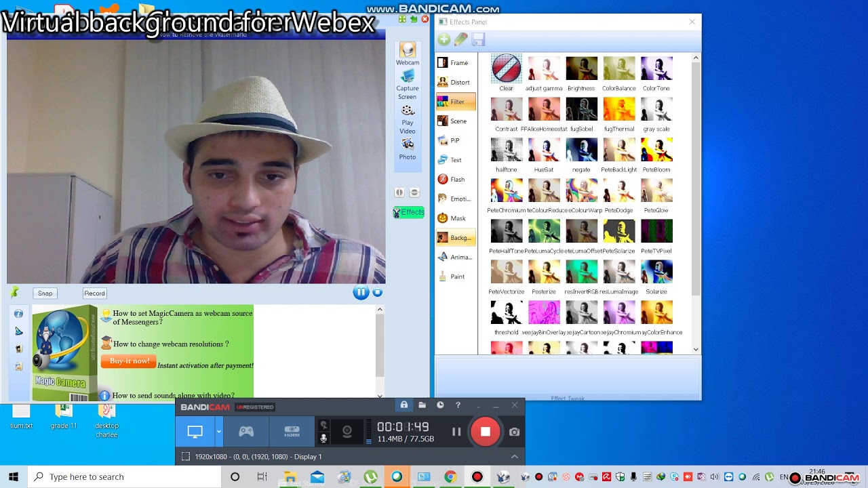Pause the MagicCamera video preview
The height and width of the screenshot is (488, 868).
pyautogui.click(x=361, y=293)
